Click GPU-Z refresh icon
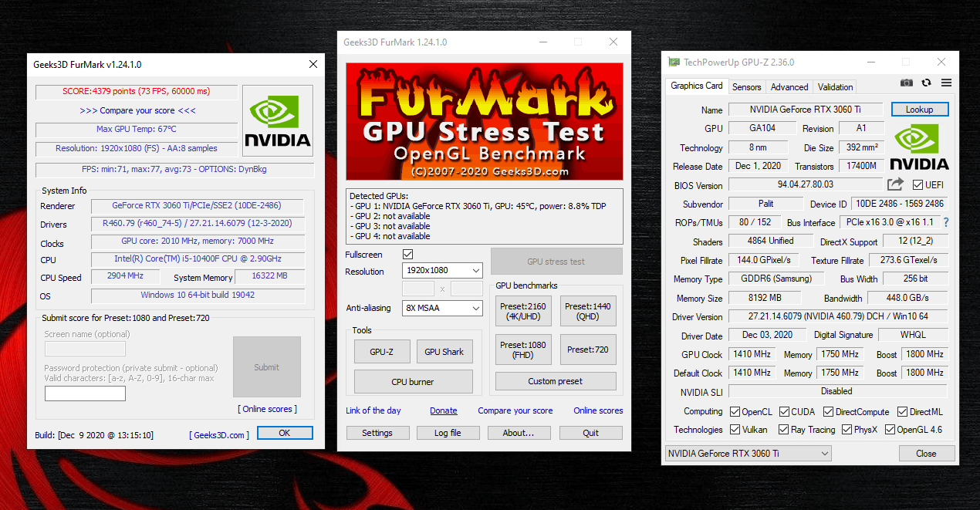 tap(927, 83)
